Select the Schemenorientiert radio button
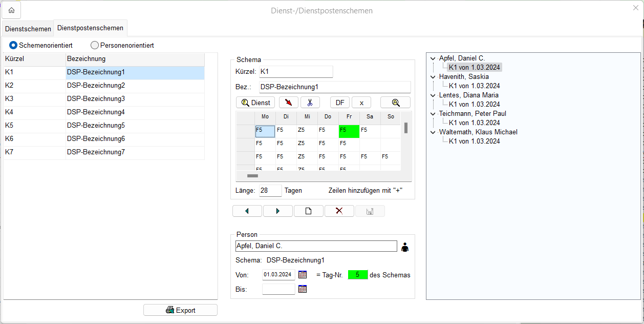 pyautogui.click(x=13, y=45)
